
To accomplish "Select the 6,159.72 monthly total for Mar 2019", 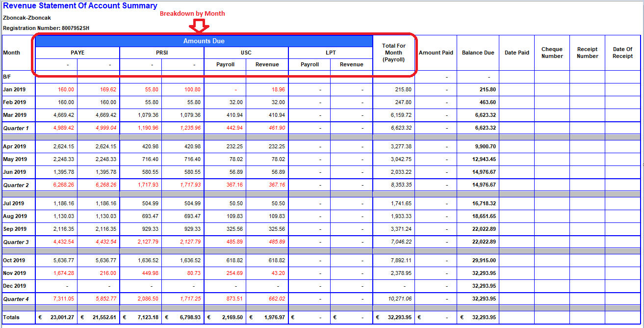I will point(401,115).
